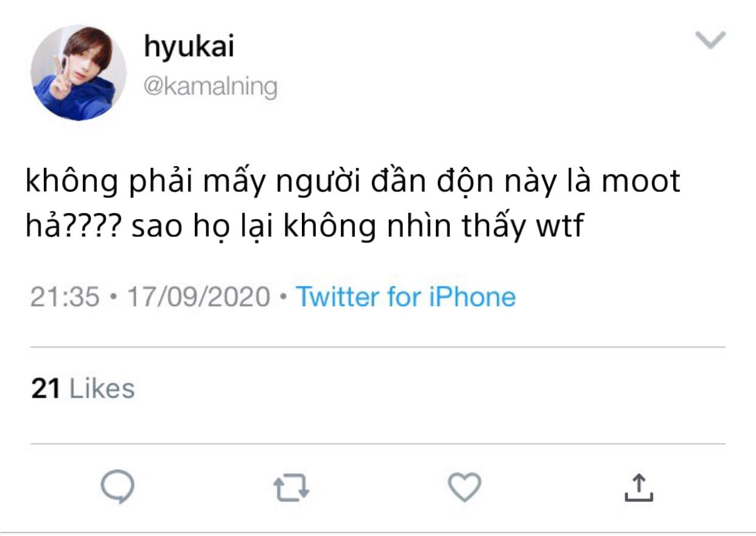The height and width of the screenshot is (536, 756).
Task: Click the second tweet line starting with hả????
Action: click(x=305, y=227)
